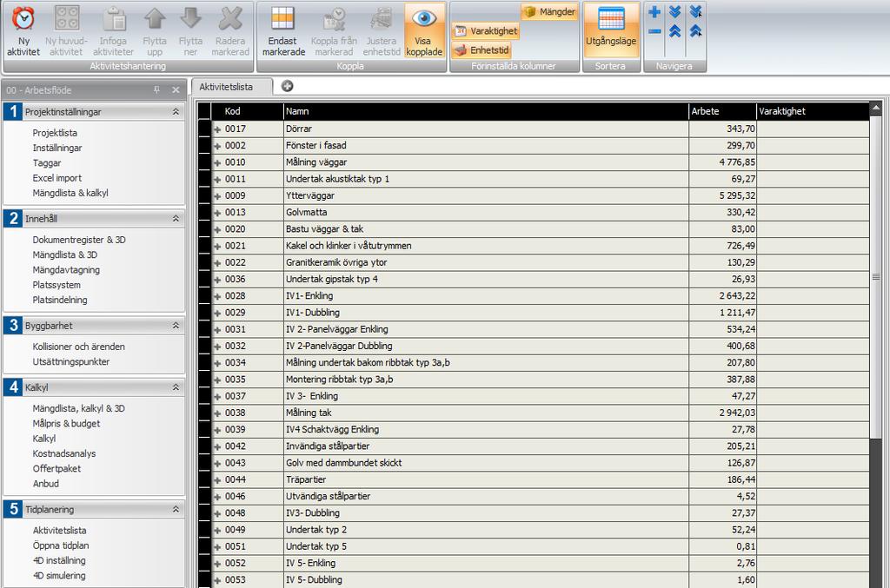Select the Ytterväggar name cell

click(x=486, y=195)
